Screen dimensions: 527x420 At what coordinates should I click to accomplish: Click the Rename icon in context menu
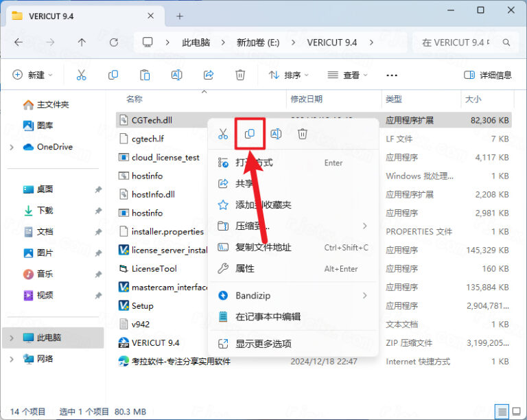pos(276,134)
